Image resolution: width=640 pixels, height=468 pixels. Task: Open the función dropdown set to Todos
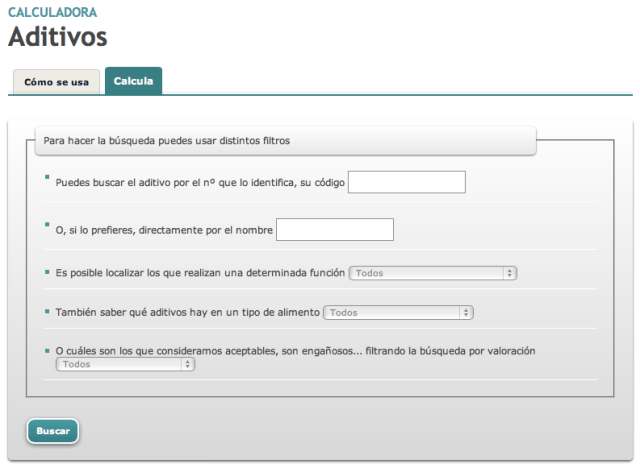coord(432,272)
